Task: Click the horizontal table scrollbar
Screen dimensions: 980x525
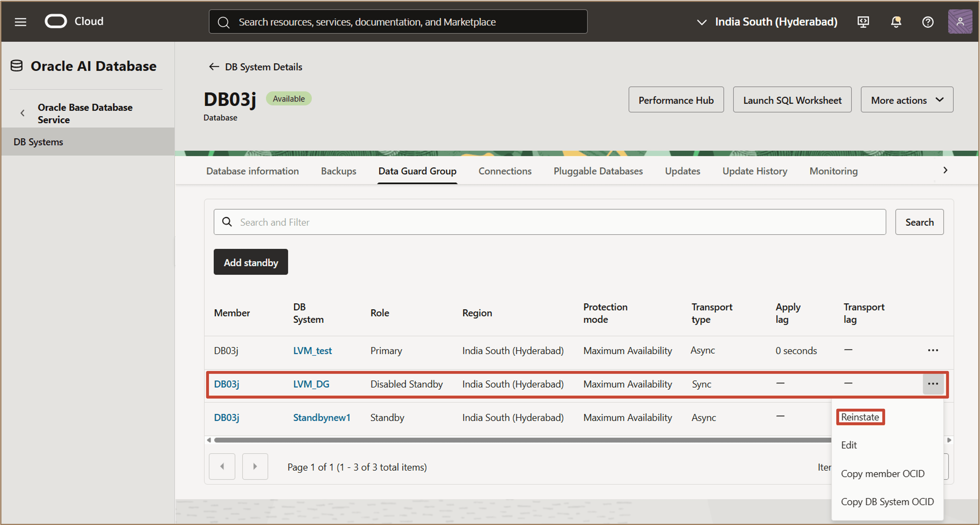Action: coord(521,440)
